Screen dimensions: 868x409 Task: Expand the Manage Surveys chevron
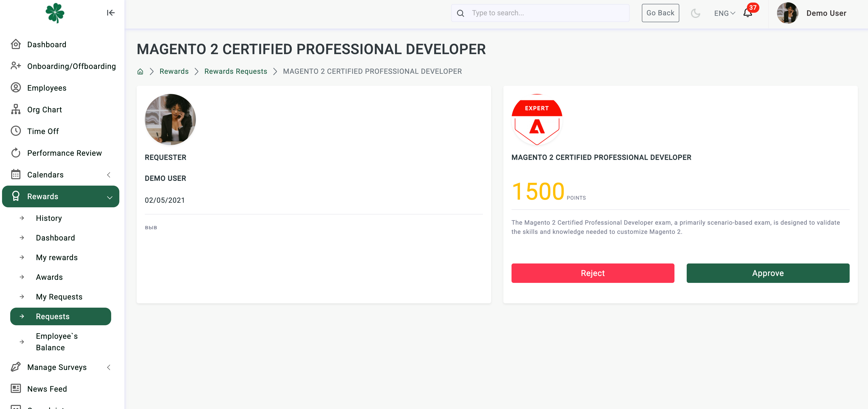109,367
